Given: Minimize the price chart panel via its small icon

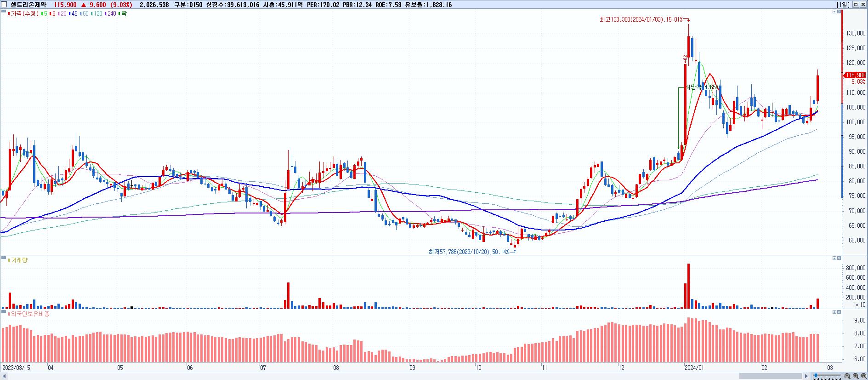Looking at the screenshot, I should coord(834,12).
